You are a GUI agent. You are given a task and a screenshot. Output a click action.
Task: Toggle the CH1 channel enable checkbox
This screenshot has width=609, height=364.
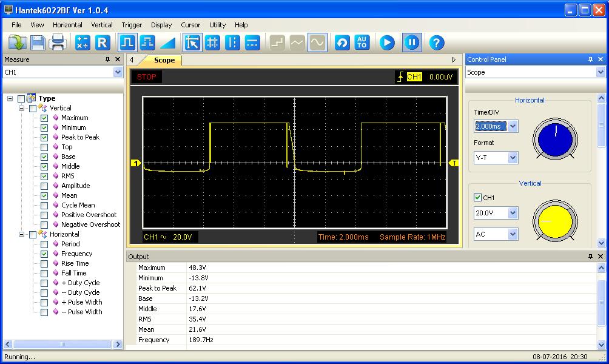478,197
